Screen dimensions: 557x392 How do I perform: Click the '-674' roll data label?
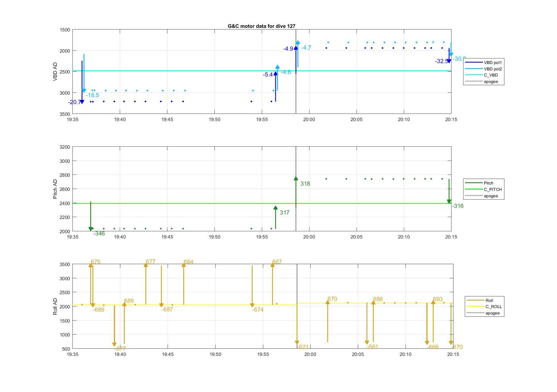(x=257, y=309)
